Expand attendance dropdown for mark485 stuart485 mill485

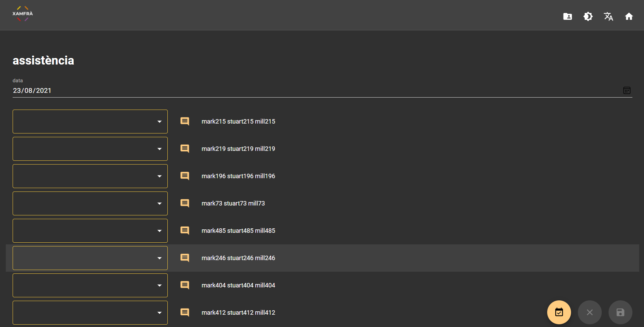(90, 231)
